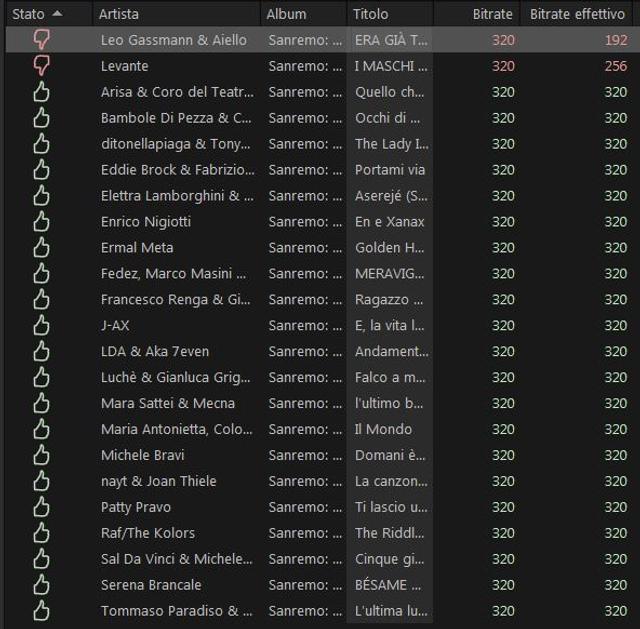Screen dimensions: 640x629
Task: Click the thumbs-up icon for Sal Da Vinci
Action: coord(41,559)
